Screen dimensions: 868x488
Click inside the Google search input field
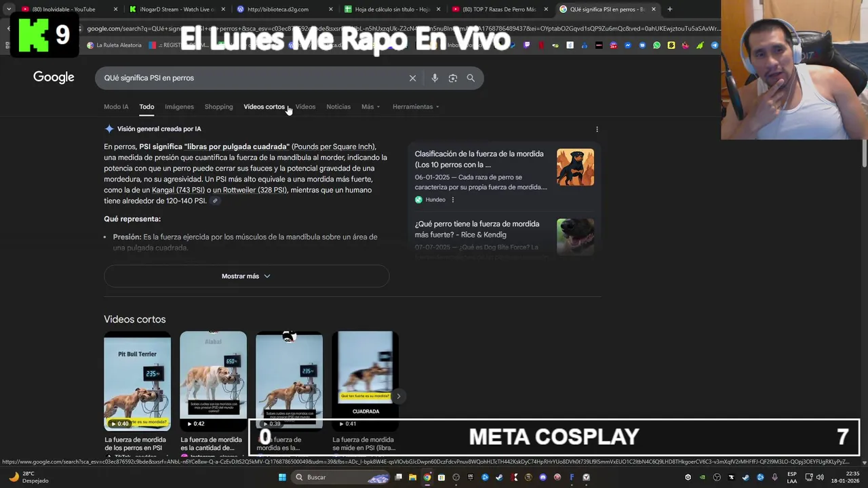[251, 78]
